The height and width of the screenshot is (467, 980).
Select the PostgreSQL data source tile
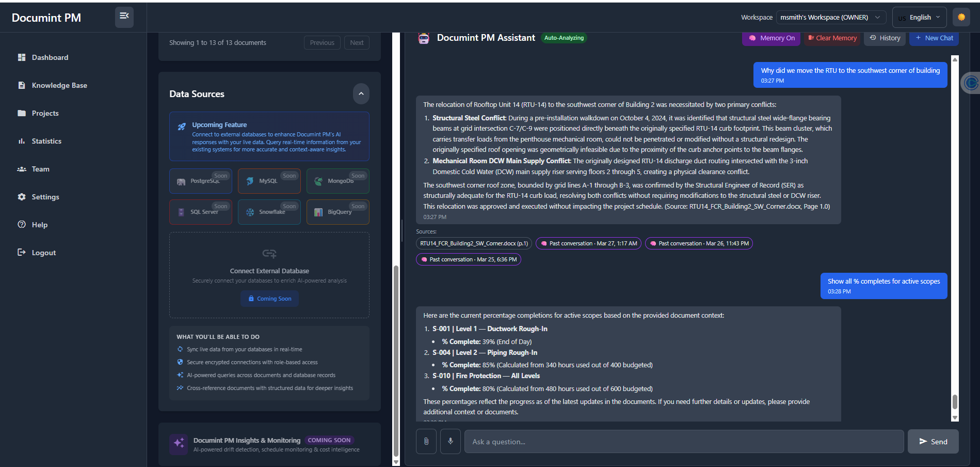point(201,181)
